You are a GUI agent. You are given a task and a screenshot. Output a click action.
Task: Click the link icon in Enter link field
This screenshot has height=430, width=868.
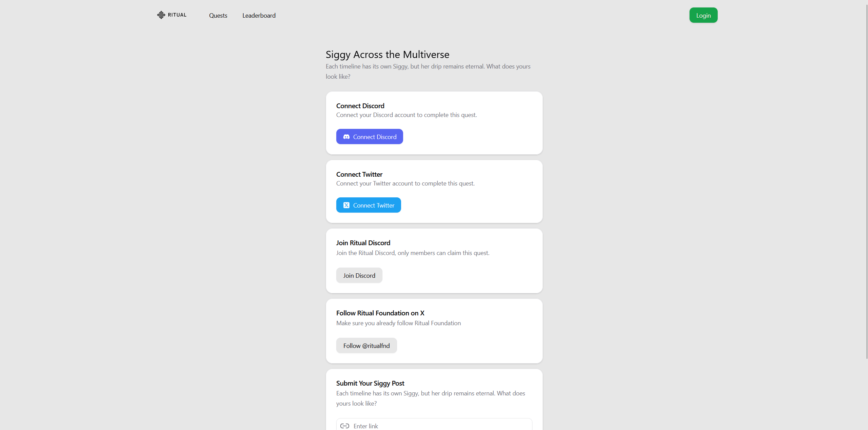345,426
